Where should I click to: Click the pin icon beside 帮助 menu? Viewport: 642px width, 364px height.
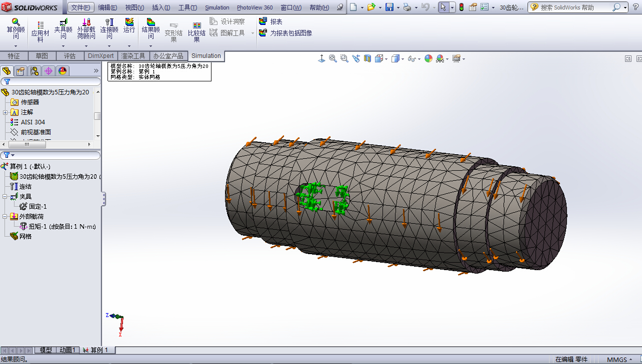pos(340,7)
